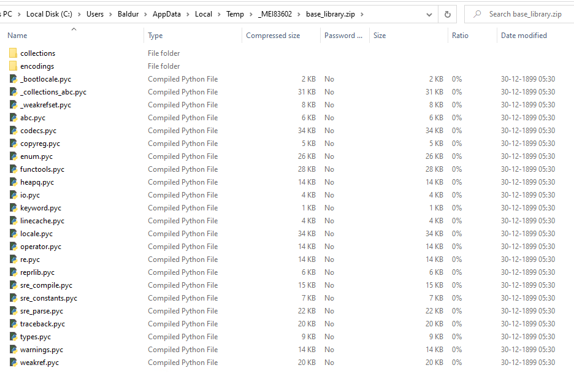Click the magnifying glass search icon
The image size is (574, 392).
[477, 14]
